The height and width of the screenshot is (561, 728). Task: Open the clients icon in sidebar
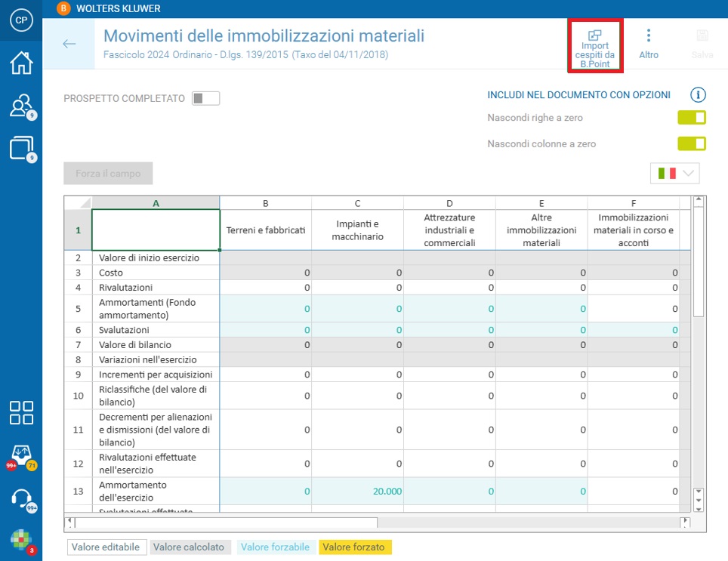pos(21,106)
